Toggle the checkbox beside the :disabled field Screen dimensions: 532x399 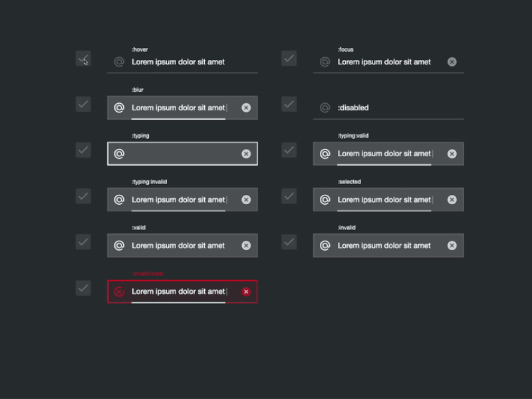(289, 104)
